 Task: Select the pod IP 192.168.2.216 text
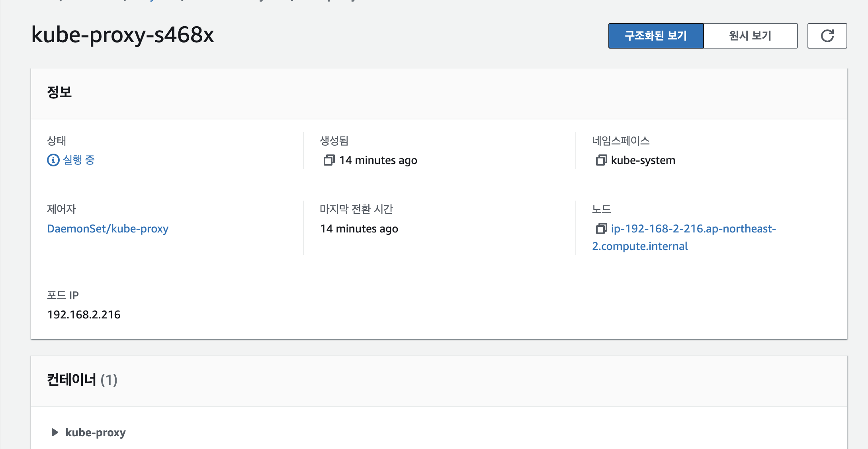coord(84,315)
